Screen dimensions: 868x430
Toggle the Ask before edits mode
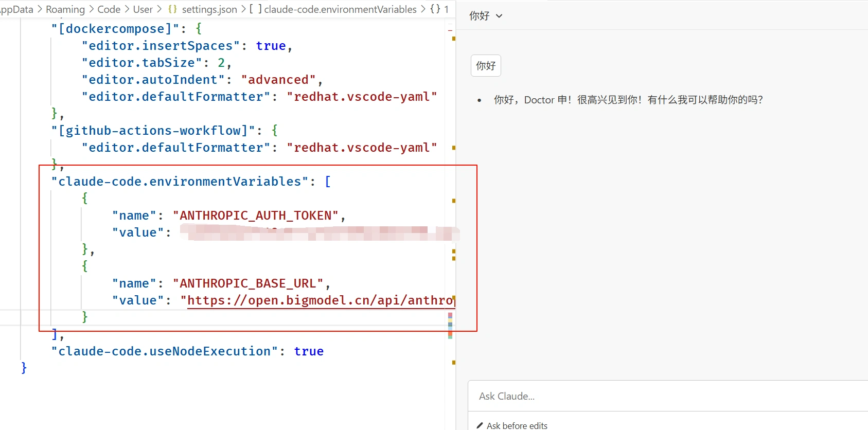pyautogui.click(x=512, y=425)
